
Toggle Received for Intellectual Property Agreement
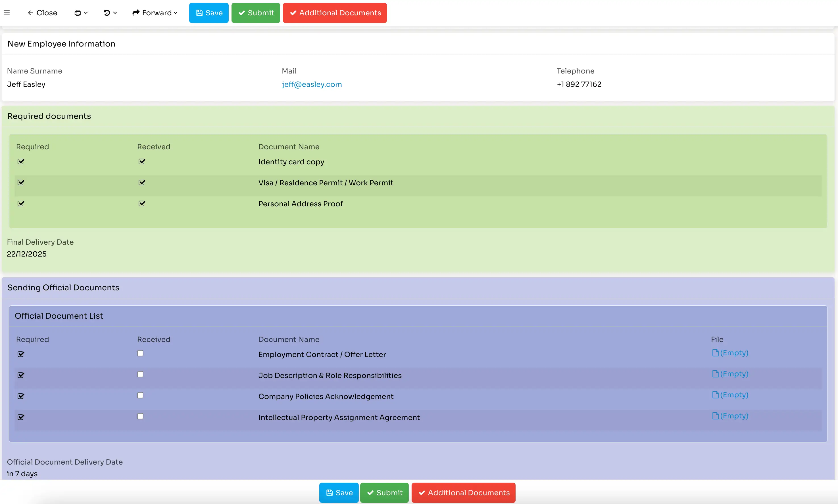point(140,416)
